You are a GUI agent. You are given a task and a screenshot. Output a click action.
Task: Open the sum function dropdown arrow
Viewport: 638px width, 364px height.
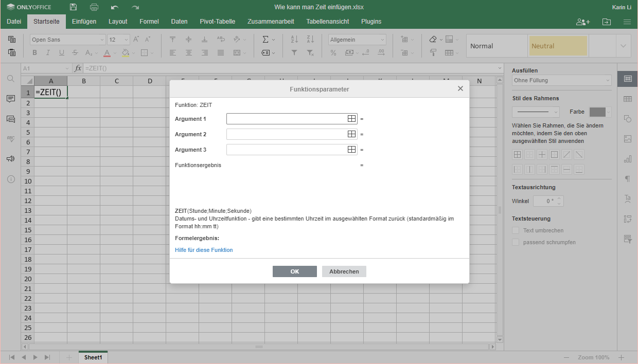274,40
